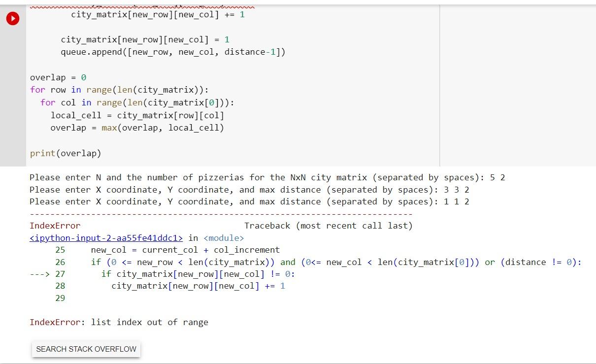Place cursor on the overlap = 0 line
This screenshot has height=364, width=596.
(57, 77)
